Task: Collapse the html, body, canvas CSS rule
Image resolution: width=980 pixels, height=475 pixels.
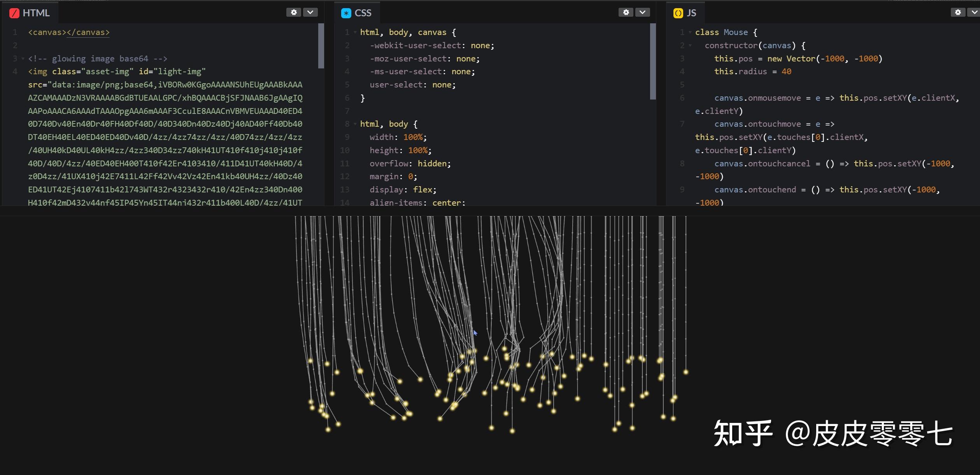Action: [x=354, y=32]
